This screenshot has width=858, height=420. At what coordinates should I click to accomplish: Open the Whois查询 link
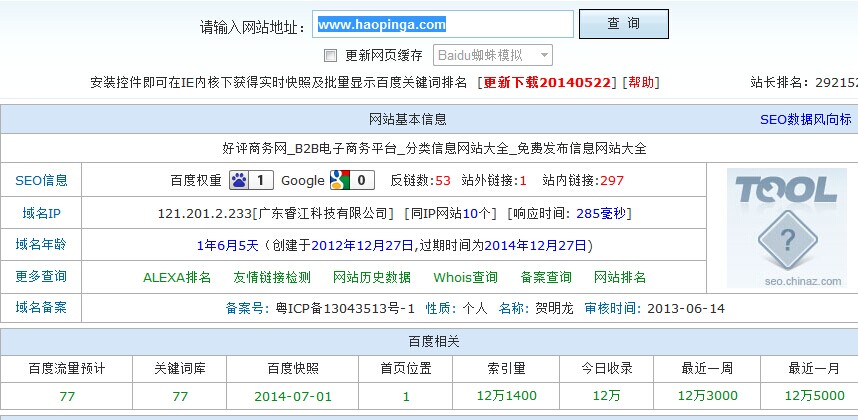pos(466,277)
